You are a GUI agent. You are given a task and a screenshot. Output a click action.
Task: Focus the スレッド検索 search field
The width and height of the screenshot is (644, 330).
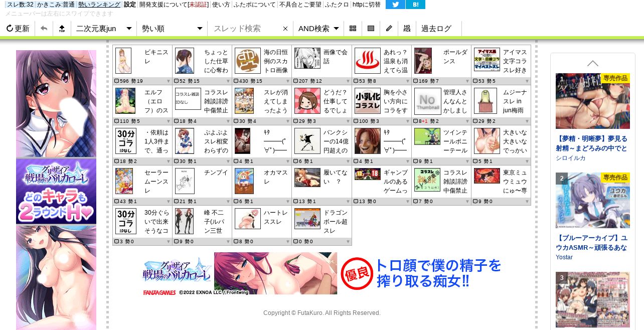(244, 29)
